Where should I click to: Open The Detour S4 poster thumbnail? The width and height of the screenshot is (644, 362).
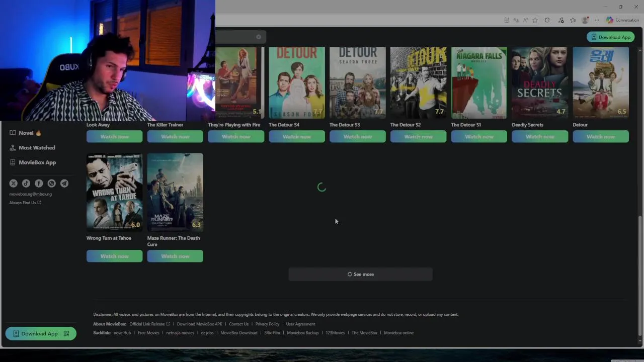click(297, 83)
